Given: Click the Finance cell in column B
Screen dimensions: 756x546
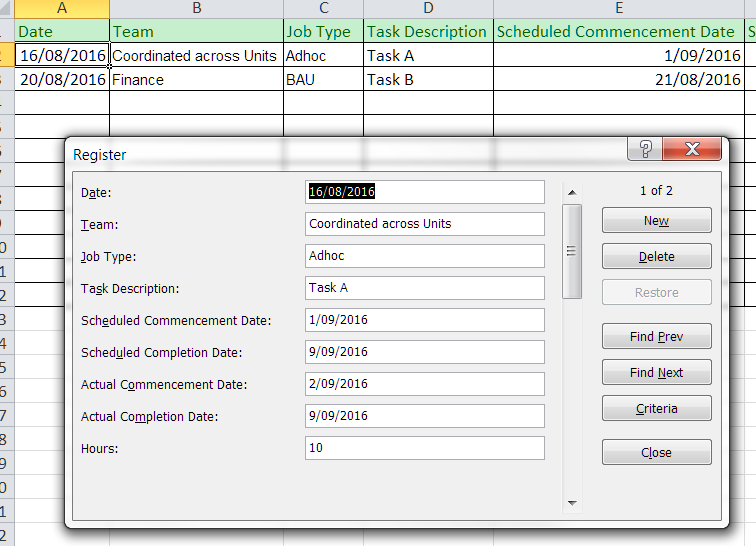Looking at the screenshot, I should click(x=196, y=80).
